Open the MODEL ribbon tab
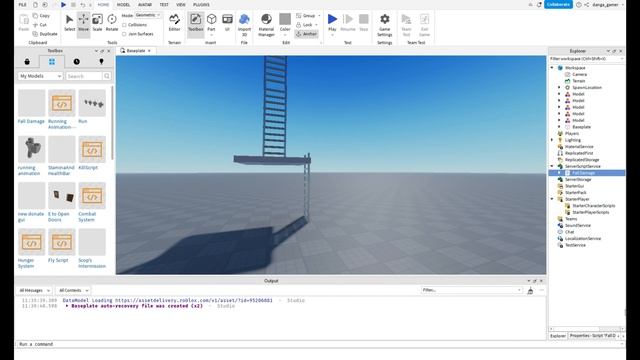 coord(123,4)
